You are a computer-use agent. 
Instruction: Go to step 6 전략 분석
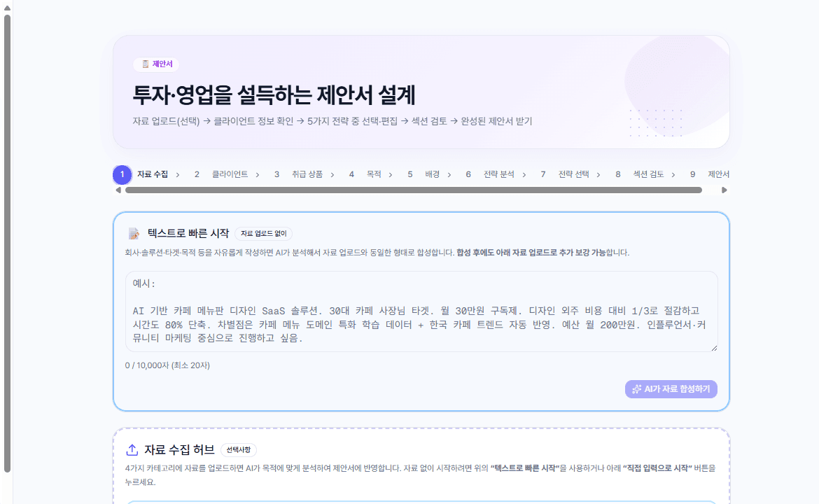[x=490, y=174]
